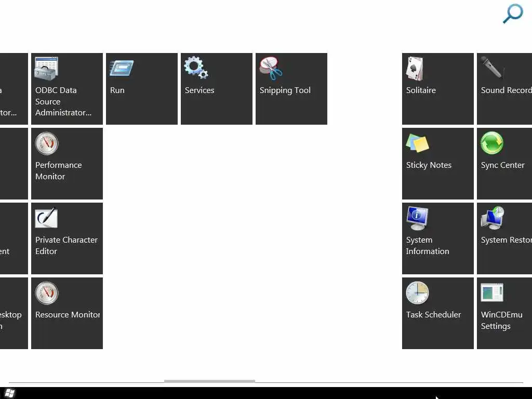Image resolution: width=532 pixels, height=399 pixels.
Task: Open the Run tile icon
Action: point(122,68)
